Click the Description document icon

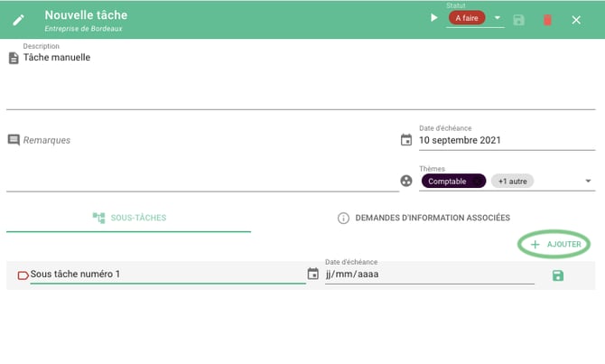click(x=14, y=58)
